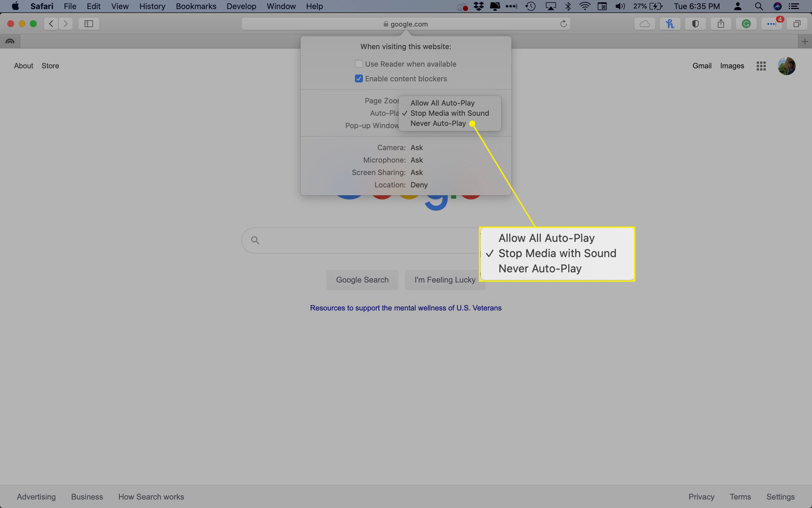
Task: Open the Screen Sharing permission dropdown
Action: point(416,172)
